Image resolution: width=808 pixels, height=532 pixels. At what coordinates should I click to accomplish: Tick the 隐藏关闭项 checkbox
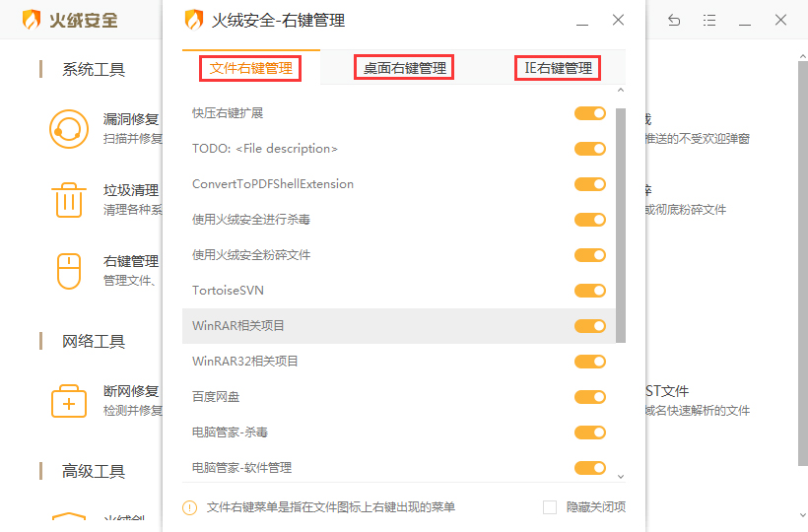coord(550,507)
